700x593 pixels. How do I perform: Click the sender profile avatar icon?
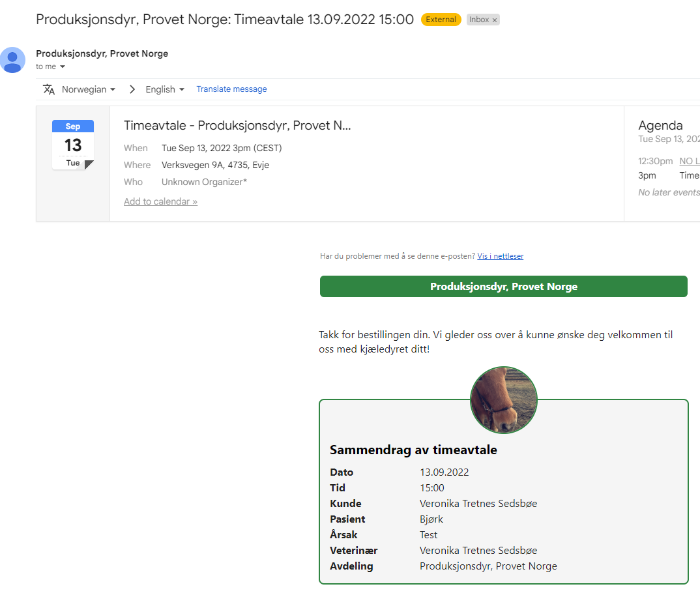(x=12, y=60)
